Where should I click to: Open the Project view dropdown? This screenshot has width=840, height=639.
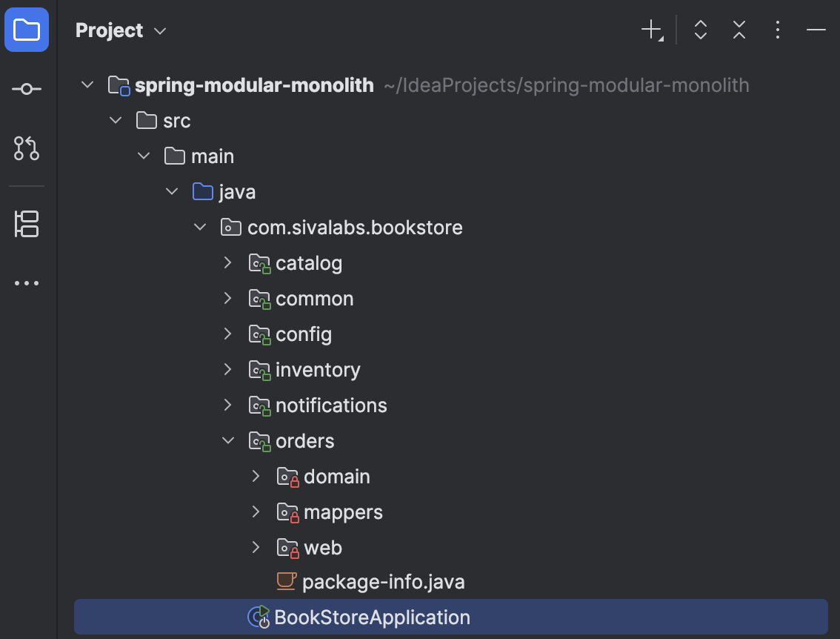click(159, 30)
